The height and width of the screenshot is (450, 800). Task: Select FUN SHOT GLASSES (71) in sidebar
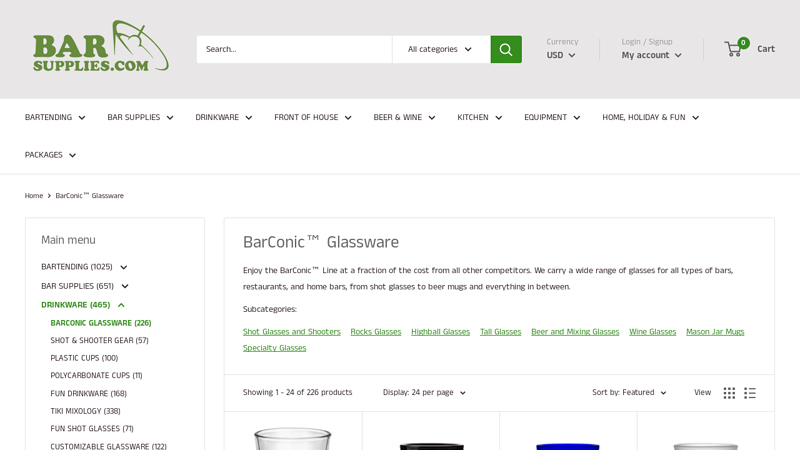coord(92,429)
